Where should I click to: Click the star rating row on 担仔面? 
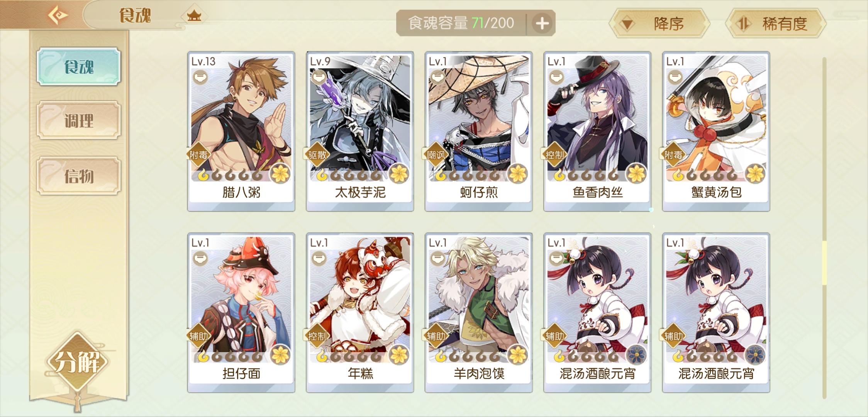click(x=231, y=356)
